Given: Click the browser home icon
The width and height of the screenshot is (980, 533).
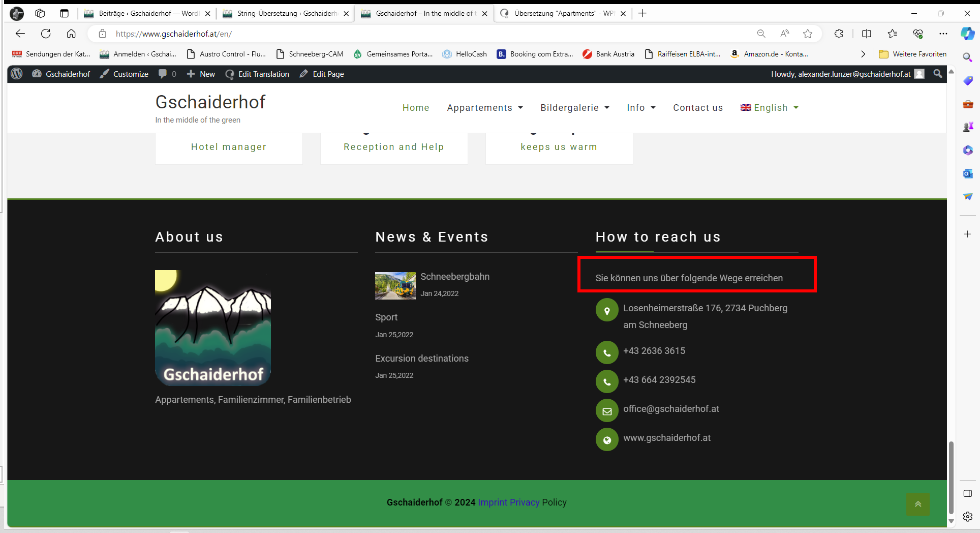Looking at the screenshot, I should tap(71, 34).
